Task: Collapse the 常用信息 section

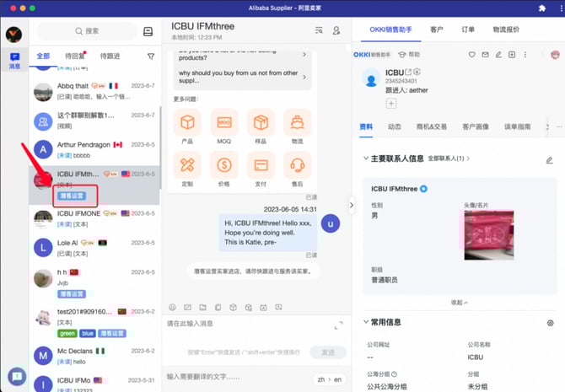Action: [x=366, y=322]
